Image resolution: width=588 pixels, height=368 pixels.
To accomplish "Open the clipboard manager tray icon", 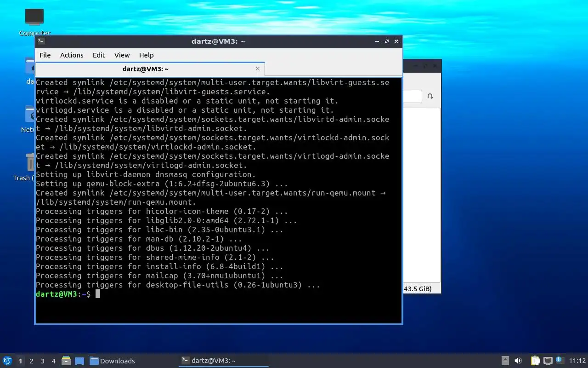I will (x=535, y=361).
